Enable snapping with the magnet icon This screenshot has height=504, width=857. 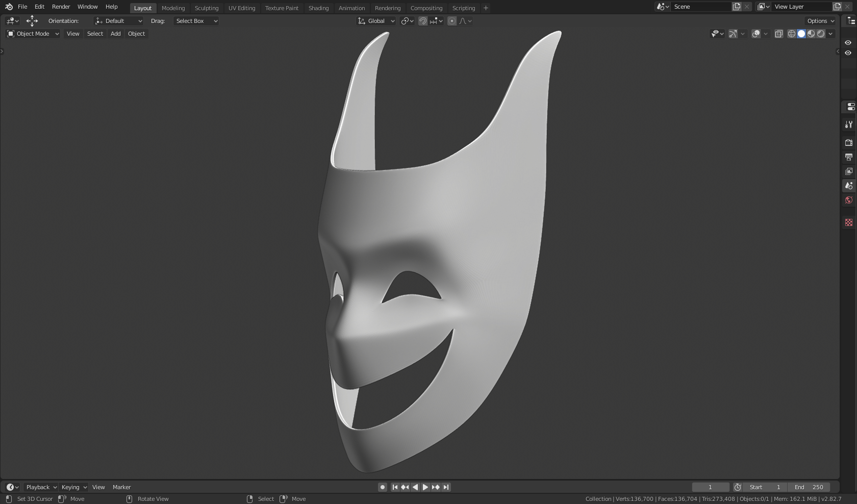tap(423, 21)
